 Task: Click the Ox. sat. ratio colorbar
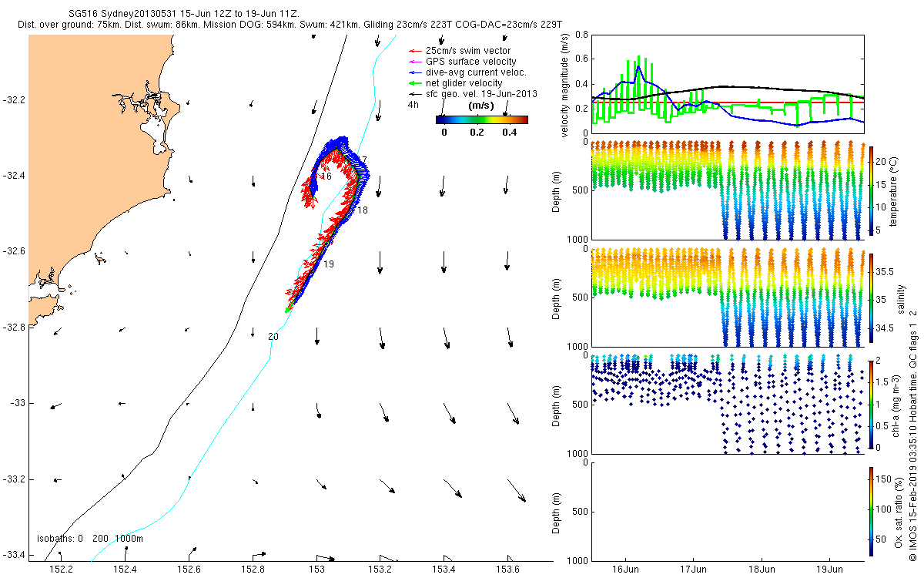871,511
